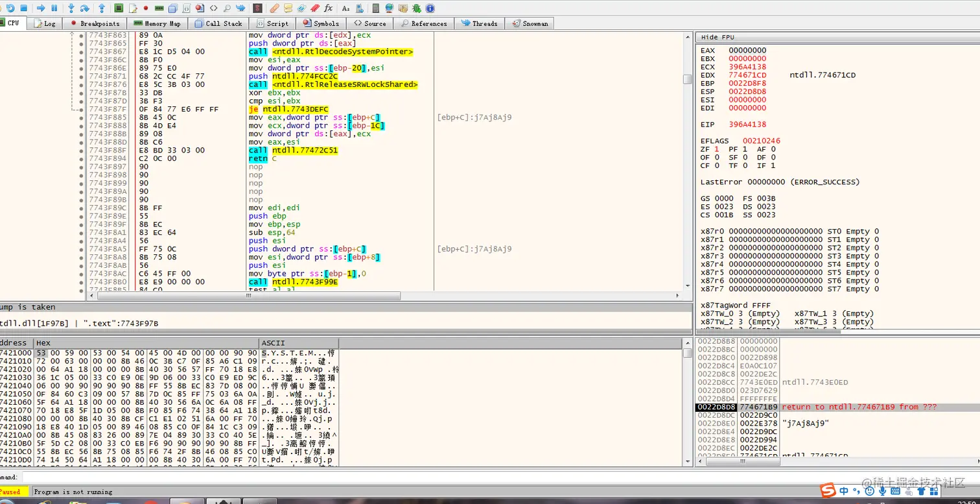
Task: Select the EAX register value
Action: coord(747,50)
